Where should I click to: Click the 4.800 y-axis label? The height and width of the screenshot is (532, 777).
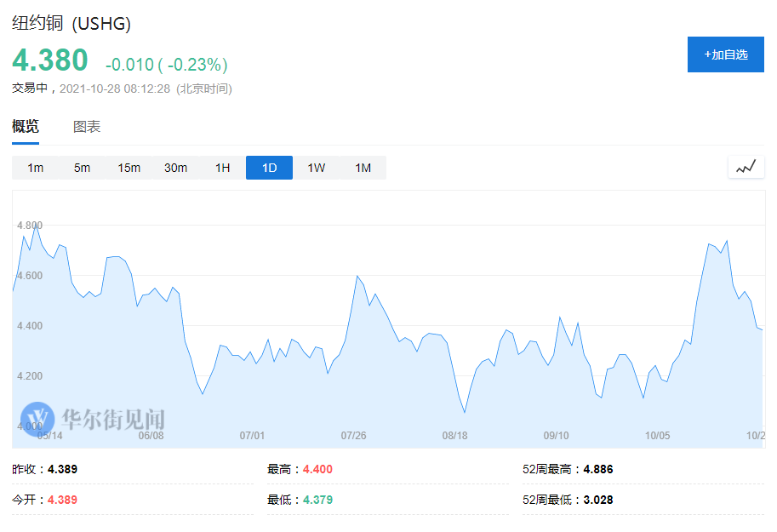tap(30, 226)
